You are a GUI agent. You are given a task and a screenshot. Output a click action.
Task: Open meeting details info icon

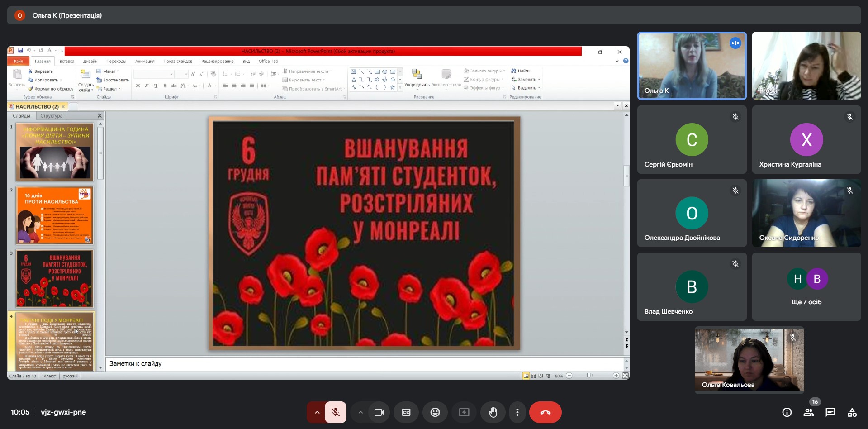[x=787, y=412]
